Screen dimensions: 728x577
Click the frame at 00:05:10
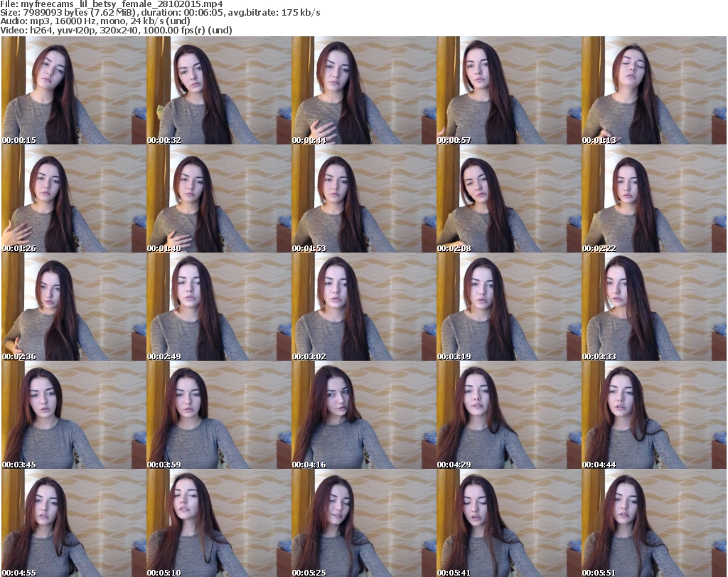point(219,523)
